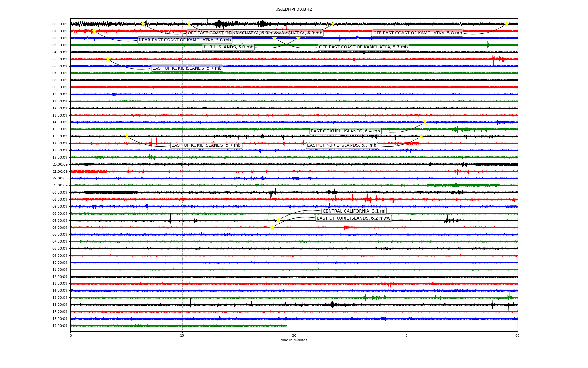Image resolution: width=588 pixels, height=368 pixels.
Task: Click the star marker linked to EAST OF KURIL ISLANDS 6.2 mww
Action: tap(272, 228)
